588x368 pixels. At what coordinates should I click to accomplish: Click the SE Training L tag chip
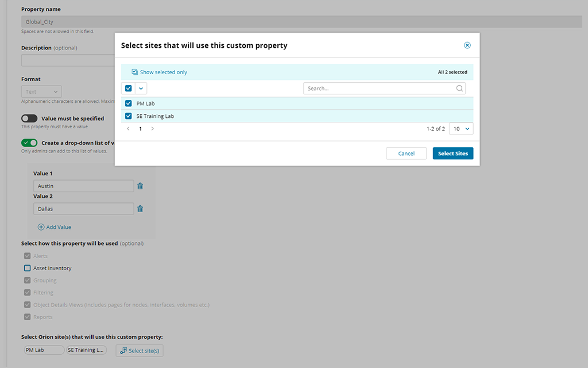(x=86, y=350)
